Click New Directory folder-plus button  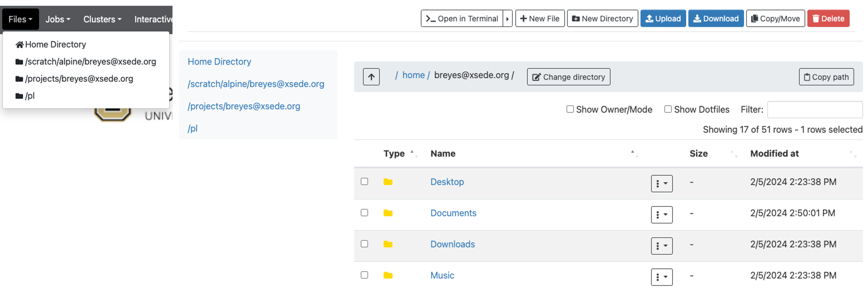click(602, 19)
